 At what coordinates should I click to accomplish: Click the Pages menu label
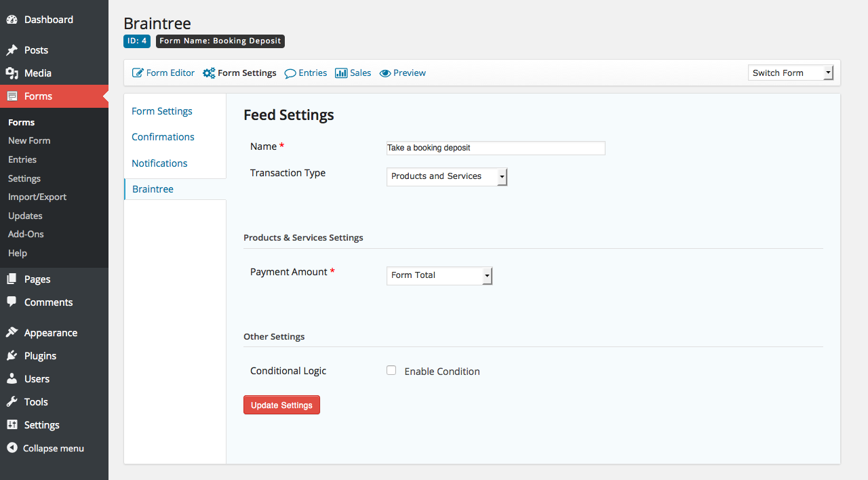[x=37, y=279]
